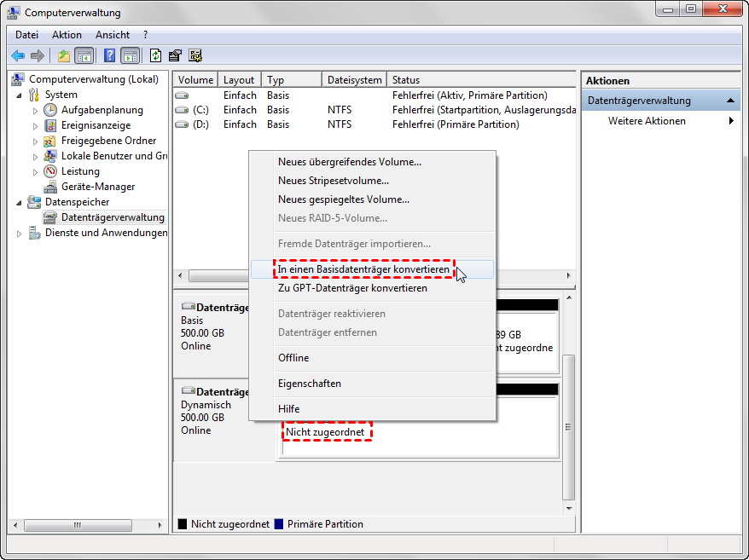749x560 pixels.
Task: Click the drive icon of volume (D:)
Action: pyautogui.click(x=182, y=124)
